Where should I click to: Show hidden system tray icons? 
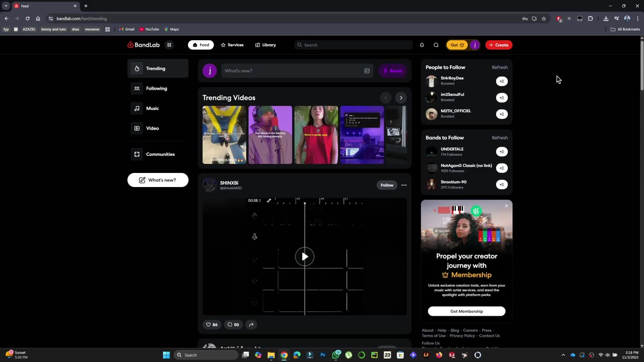pos(563,355)
